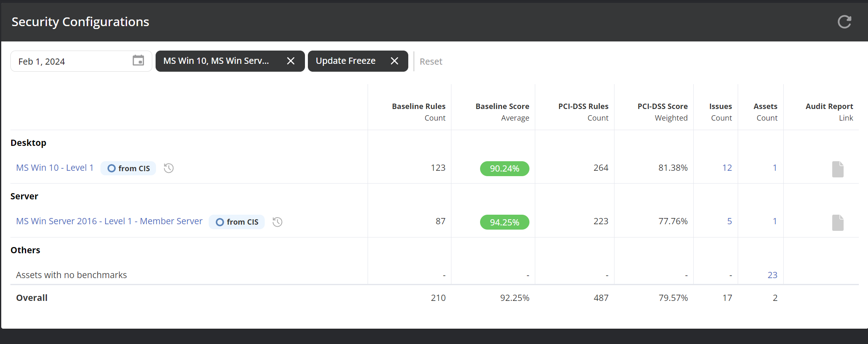
Task: Click the Reset filters link
Action: tap(431, 62)
